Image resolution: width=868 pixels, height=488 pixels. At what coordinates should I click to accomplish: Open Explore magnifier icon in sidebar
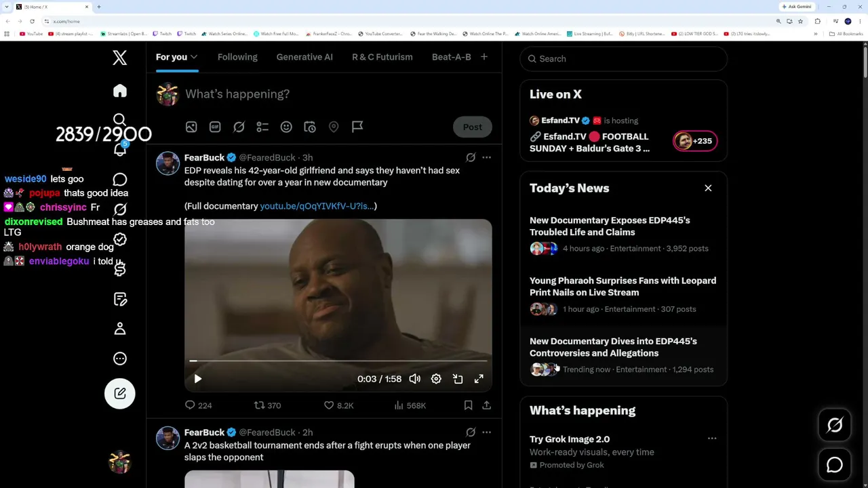120,120
